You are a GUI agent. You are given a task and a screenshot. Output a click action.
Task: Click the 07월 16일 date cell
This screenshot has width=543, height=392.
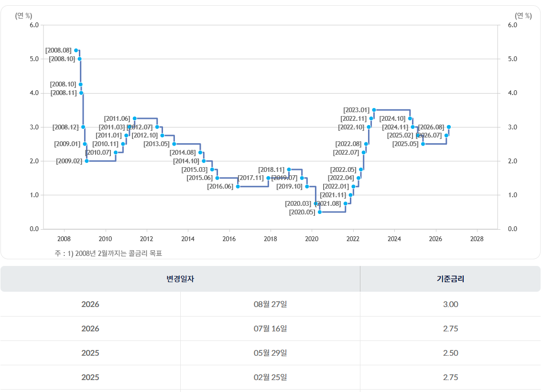270,328
